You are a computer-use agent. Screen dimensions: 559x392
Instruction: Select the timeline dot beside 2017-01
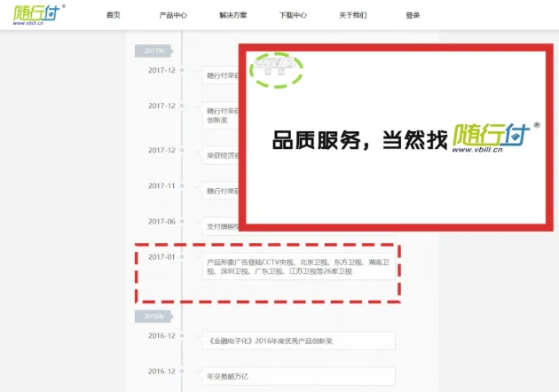[x=182, y=257]
